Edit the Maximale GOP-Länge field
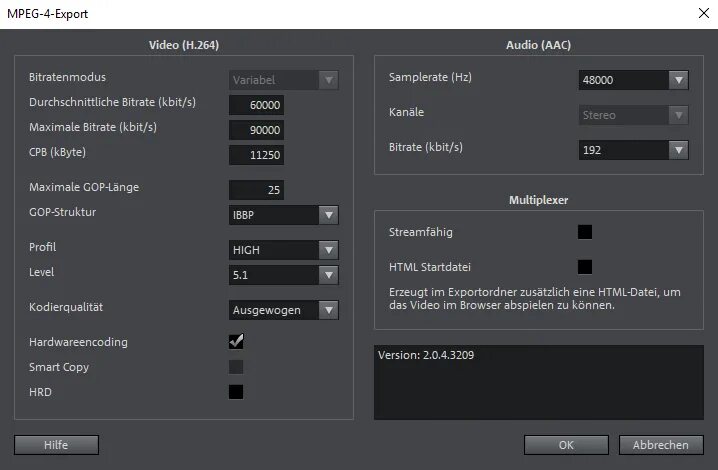718x470 pixels. [x=256, y=190]
